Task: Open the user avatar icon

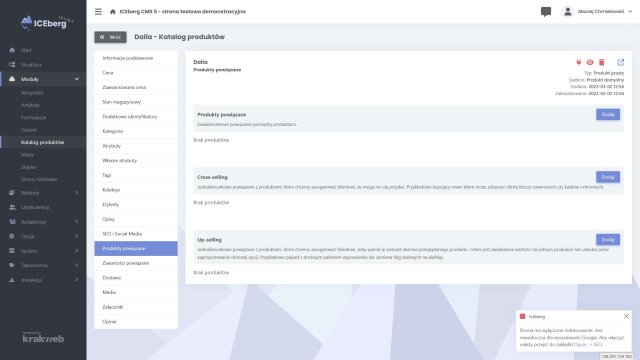Action: click(567, 11)
